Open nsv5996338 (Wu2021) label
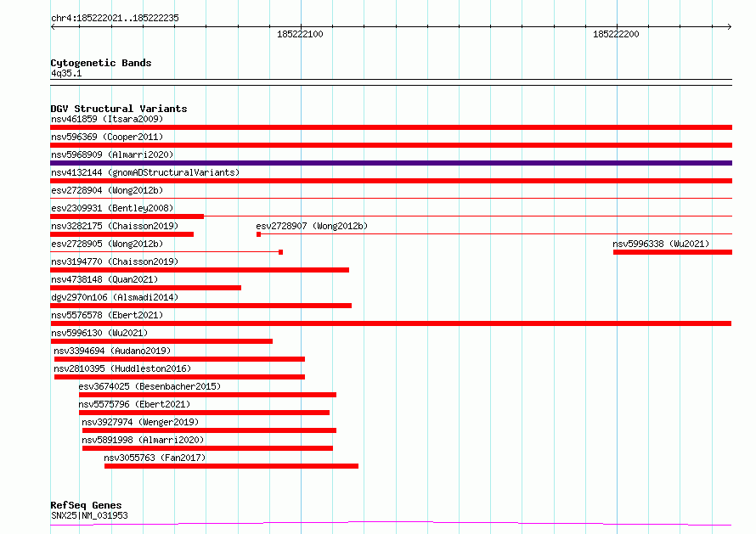This screenshot has height=534, width=756. coord(661,244)
